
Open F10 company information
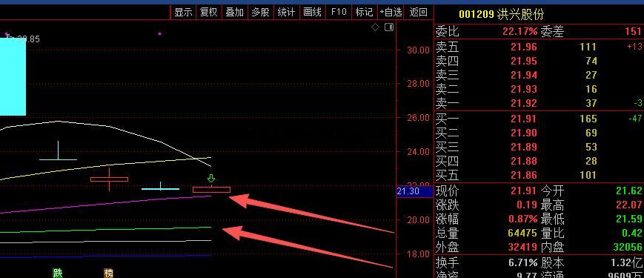pyautogui.click(x=339, y=13)
